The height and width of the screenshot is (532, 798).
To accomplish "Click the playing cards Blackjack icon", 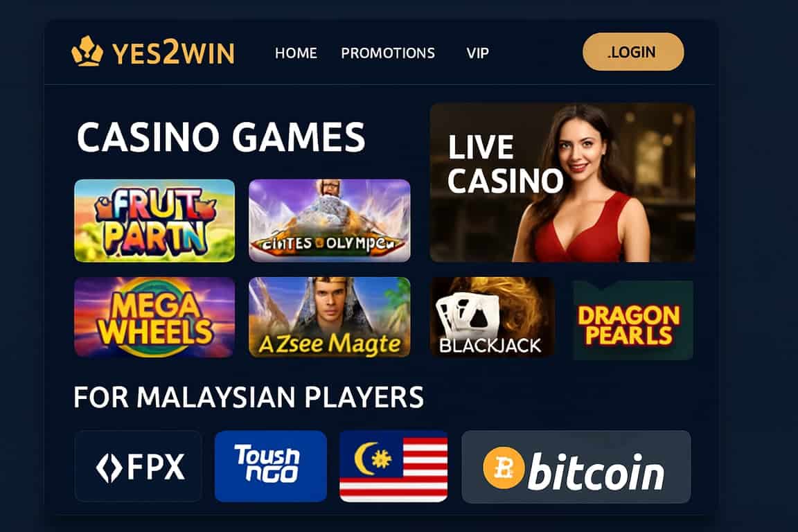I will (467, 313).
